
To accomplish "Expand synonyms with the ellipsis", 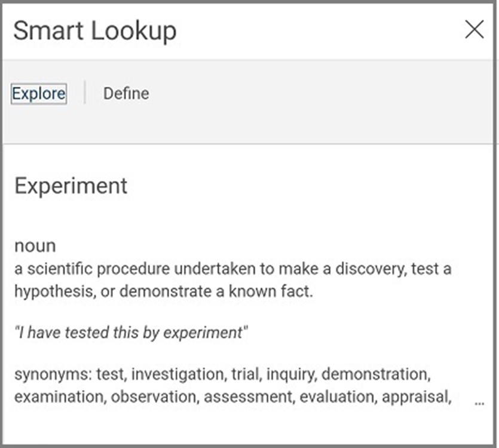I will [479, 403].
